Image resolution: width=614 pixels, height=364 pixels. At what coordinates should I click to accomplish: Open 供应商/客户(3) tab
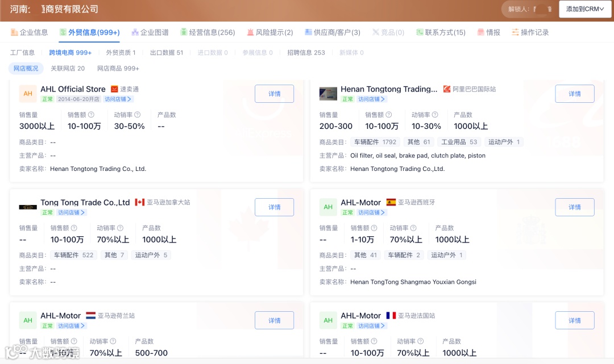pyautogui.click(x=333, y=32)
